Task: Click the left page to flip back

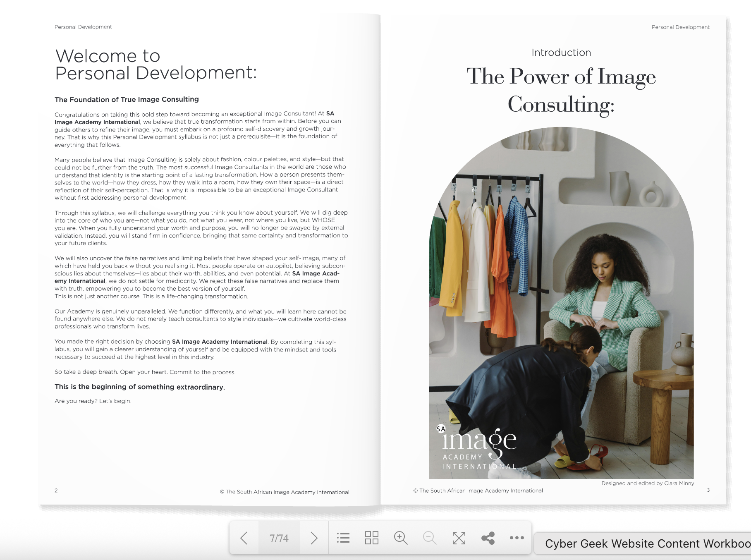Action: (x=210, y=260)
